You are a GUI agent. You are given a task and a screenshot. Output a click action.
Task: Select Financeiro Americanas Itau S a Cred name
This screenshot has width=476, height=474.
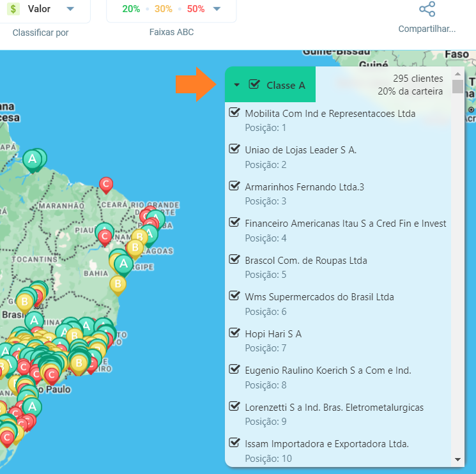pos(346,224)
